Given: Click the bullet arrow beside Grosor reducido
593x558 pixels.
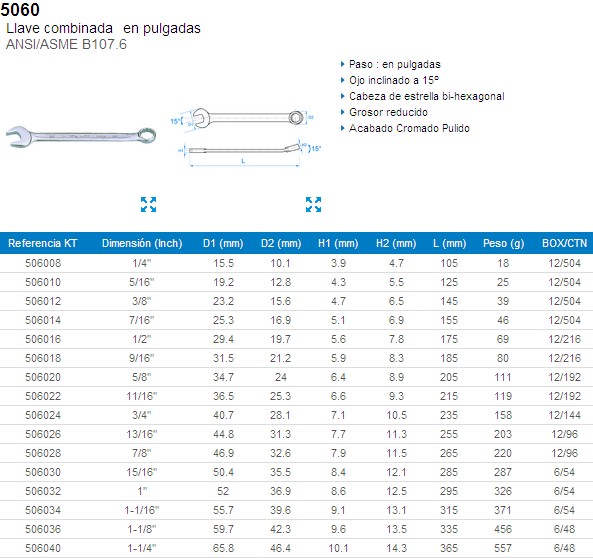Looking at the screenshot, I should coord(343,112).
